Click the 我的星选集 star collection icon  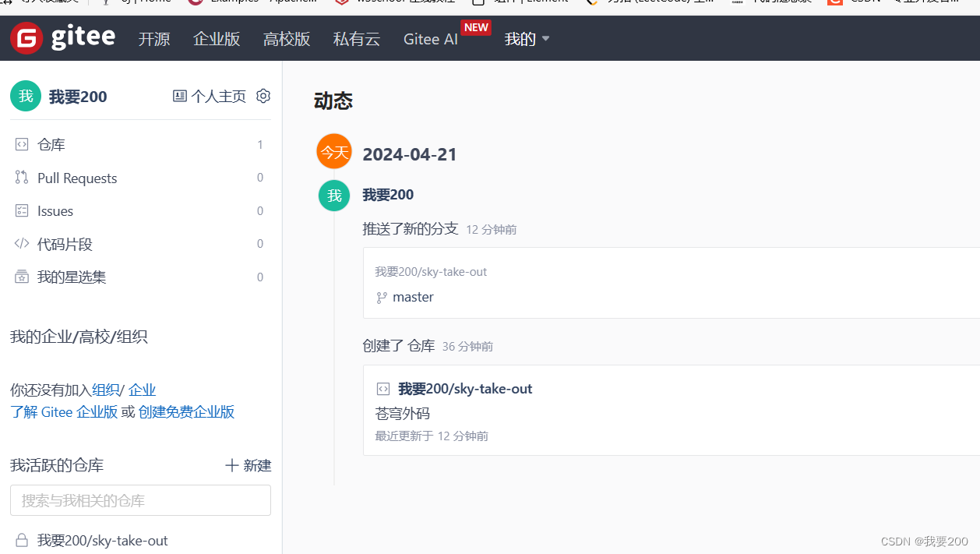(x=22, y=277)
